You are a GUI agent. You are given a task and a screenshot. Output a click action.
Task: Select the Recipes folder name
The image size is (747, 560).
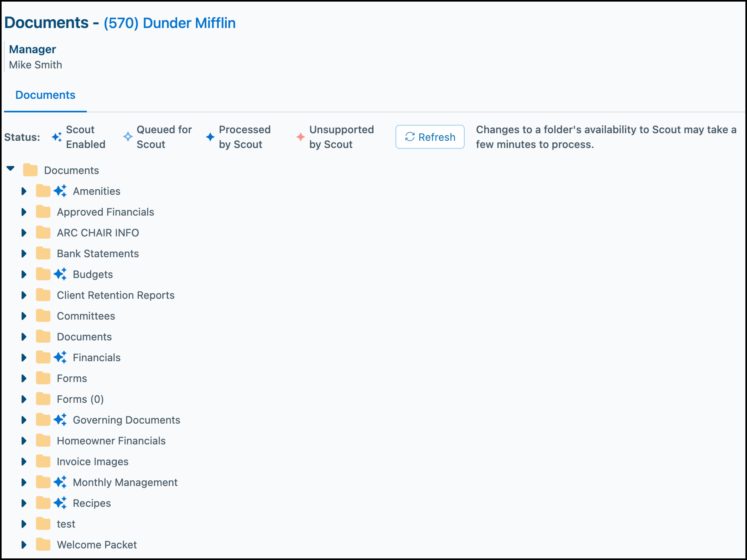coord(92,503)
